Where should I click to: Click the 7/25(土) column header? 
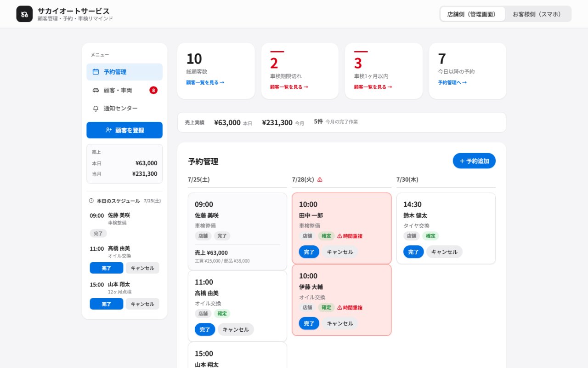click(x=199, y=179)
